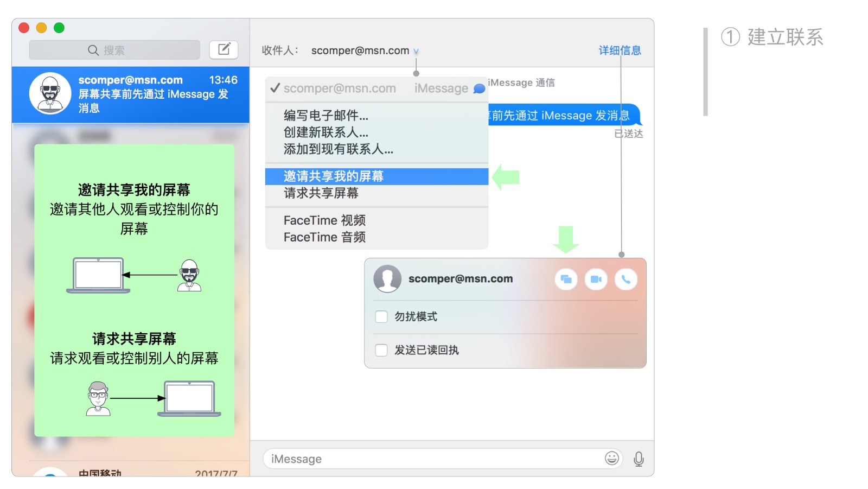This screenshot has width=868, height=489.
Task: Click the green fullscreen window button
Action: coord(59,28)
